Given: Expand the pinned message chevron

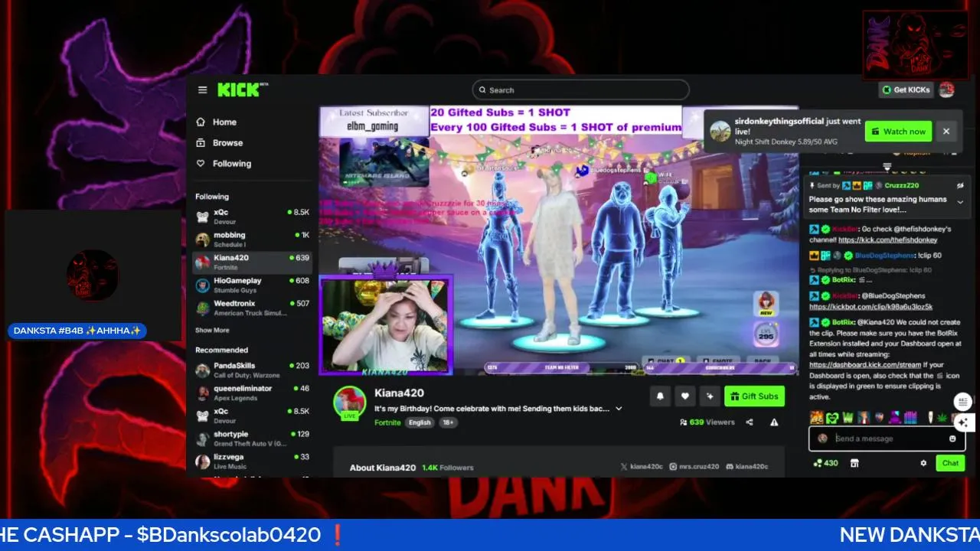Looking at the screenshot, I should coord(960,202).
